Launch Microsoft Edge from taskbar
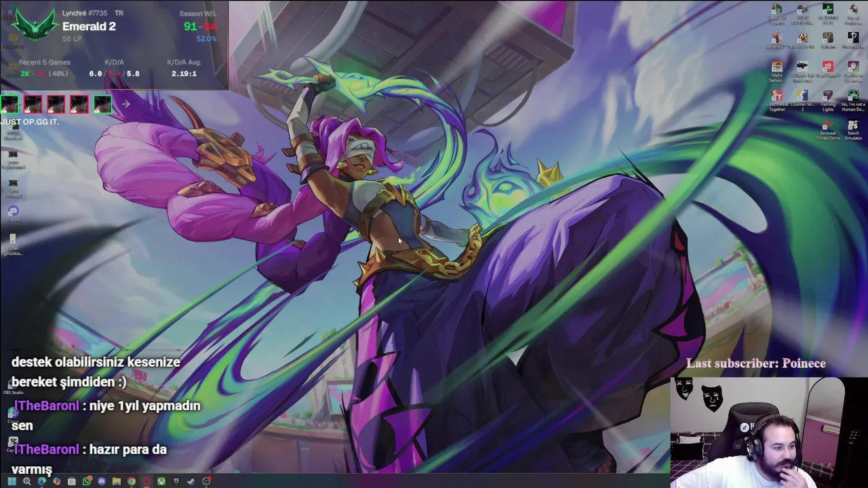This screenshot has height=488, width=868. (x=42, y=481)
